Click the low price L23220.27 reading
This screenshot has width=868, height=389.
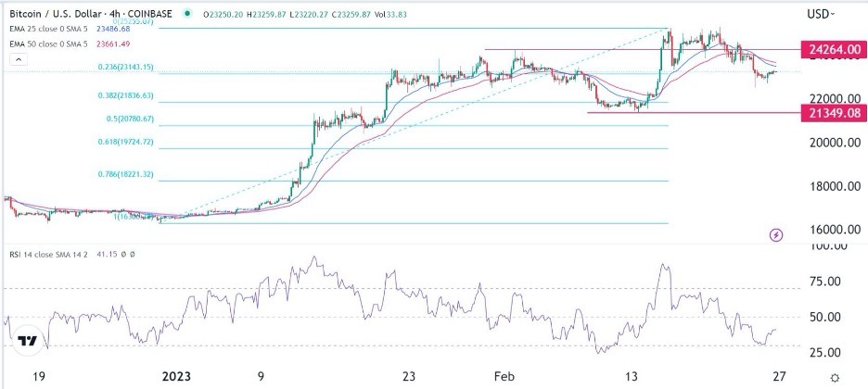click(310, 14)
